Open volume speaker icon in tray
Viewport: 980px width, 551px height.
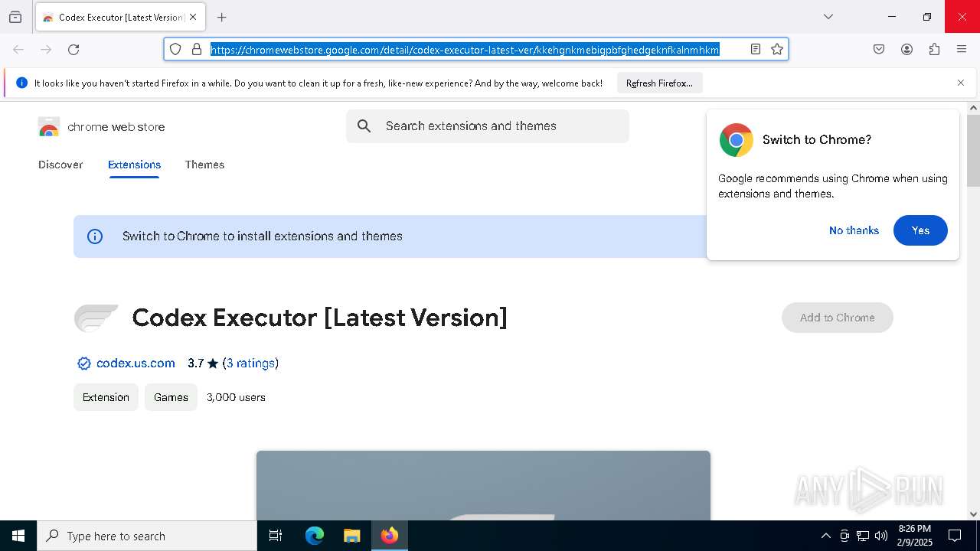coord(881,536)
